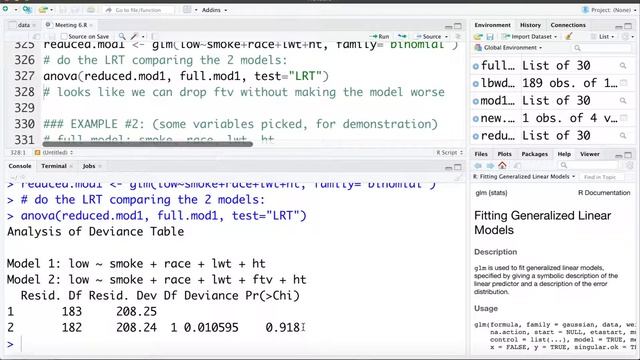
Task: Inspect redu... object with its magnifier icon
Action: (x=623, y=136)
